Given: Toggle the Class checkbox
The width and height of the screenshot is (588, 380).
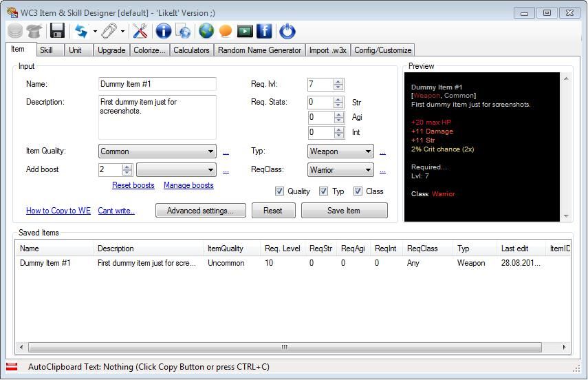Looking at the screenshot, I should 358,191.
